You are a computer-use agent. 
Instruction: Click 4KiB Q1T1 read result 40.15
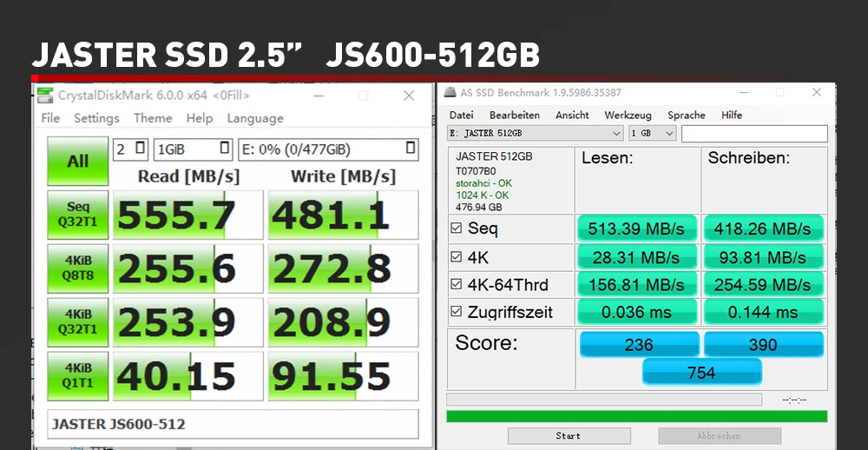[x=188, y=376]
